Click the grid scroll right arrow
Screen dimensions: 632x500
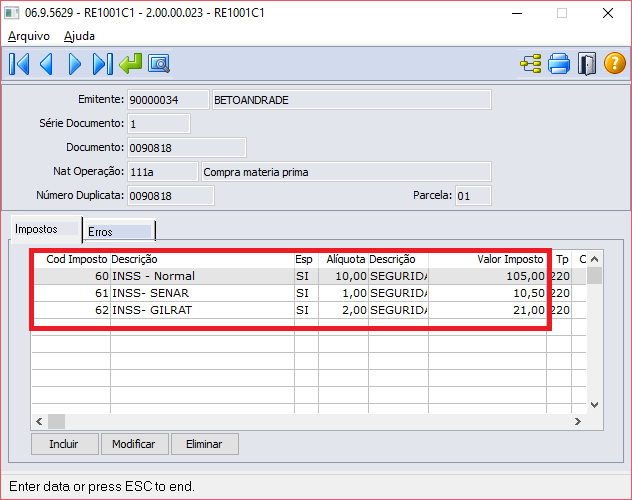578,421
